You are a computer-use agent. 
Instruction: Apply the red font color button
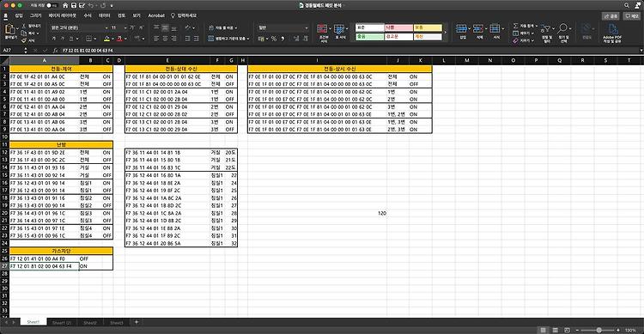pyautogui.click(x=119, y=39)
